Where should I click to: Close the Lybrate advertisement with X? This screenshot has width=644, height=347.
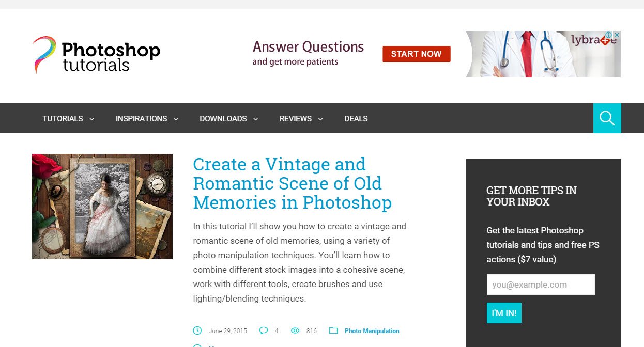pyautogui.click(x=617, y=35)
